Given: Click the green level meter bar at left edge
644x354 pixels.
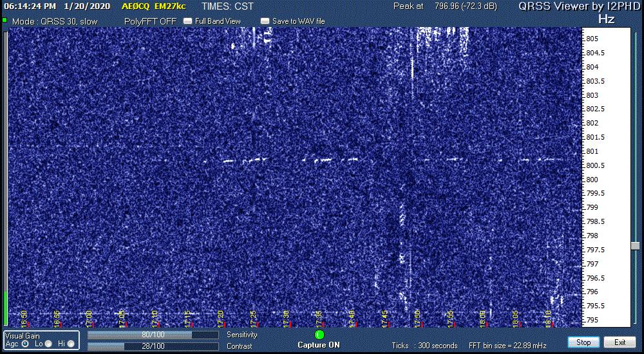Looking at the screenshot, I should pyautogui.click(x=5, y=308).
